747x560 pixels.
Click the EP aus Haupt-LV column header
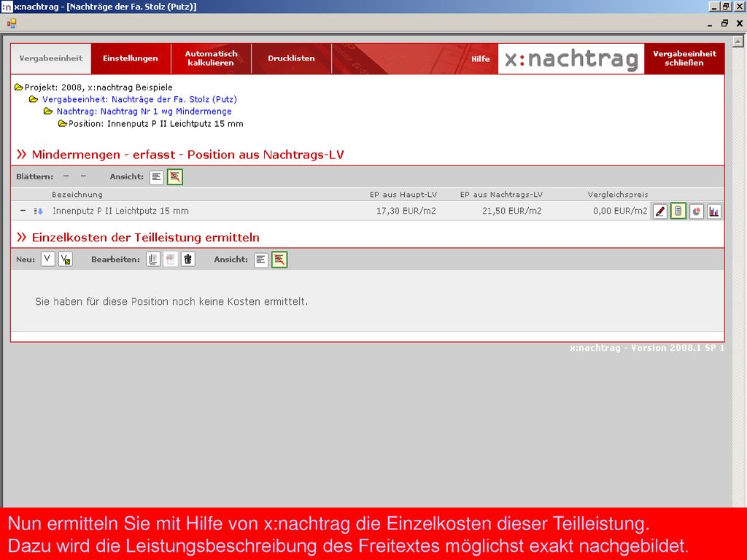[x=403, y=194]
